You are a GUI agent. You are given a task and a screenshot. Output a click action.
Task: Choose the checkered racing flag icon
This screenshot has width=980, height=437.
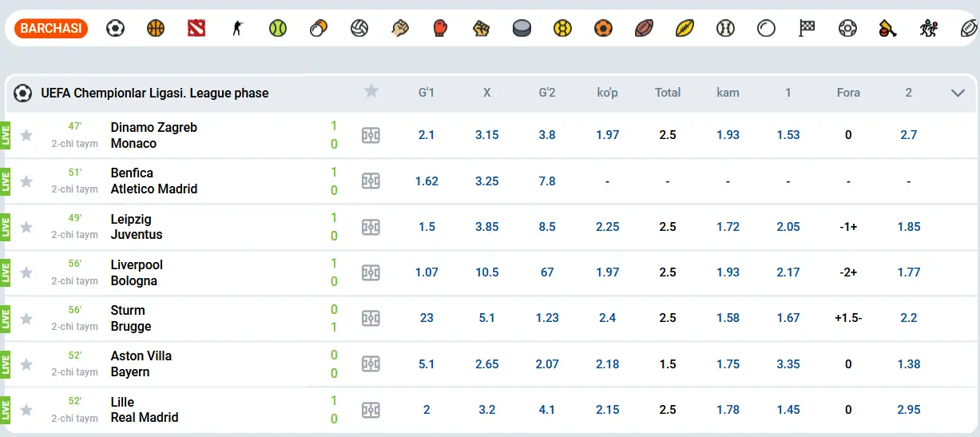coord(807,29)
